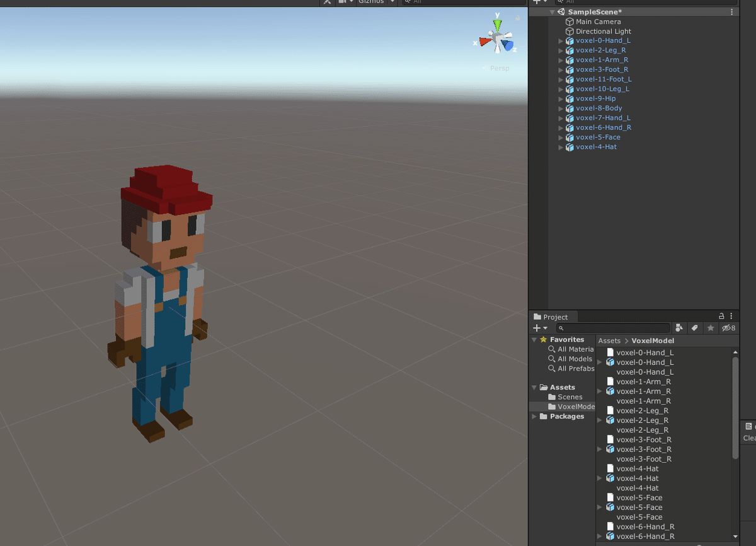Click the plus create button in Project panel
756x546 pixels.
537,328
